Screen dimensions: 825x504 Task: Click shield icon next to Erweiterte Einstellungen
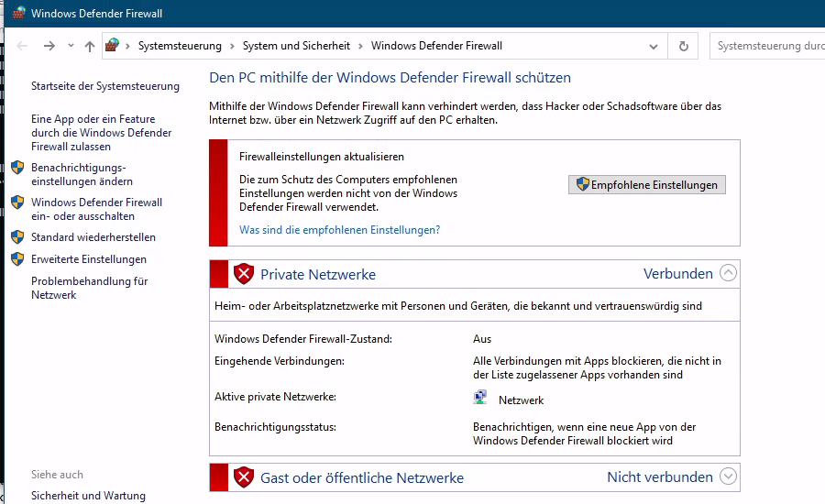coord(17,258)
